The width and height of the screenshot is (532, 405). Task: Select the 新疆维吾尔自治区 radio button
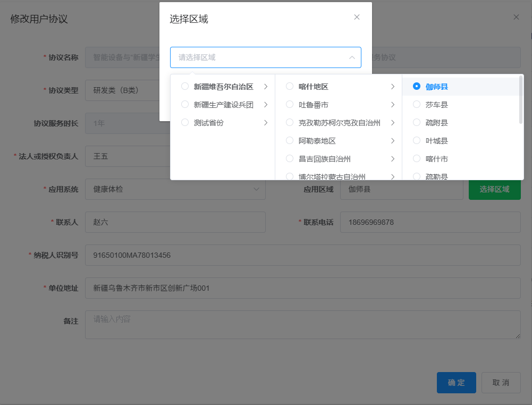point(185,87)
